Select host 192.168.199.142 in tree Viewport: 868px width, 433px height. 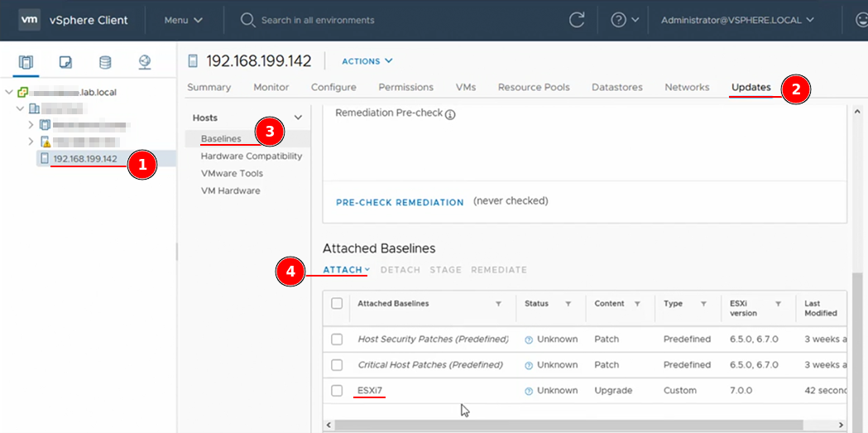(85, 159)
